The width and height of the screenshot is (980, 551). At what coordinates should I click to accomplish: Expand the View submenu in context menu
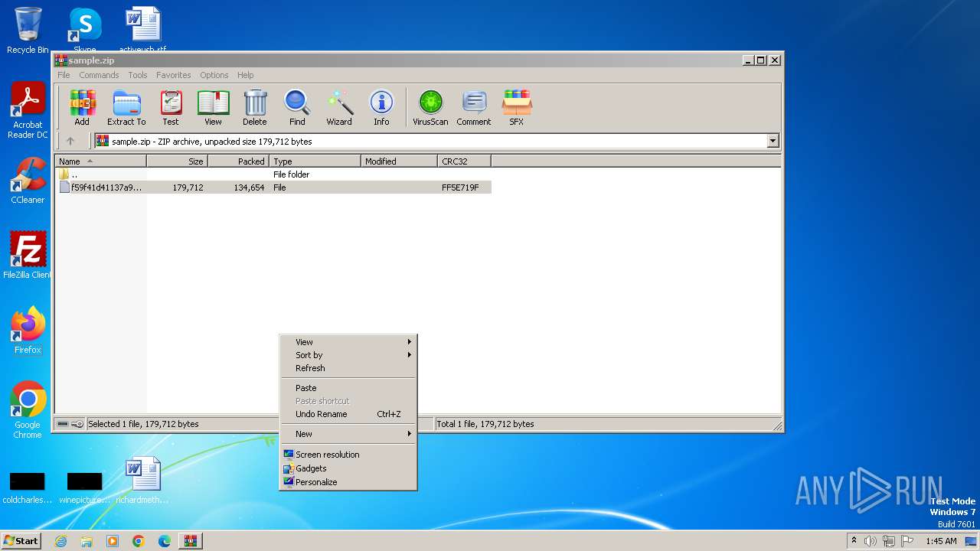(348, 342)
